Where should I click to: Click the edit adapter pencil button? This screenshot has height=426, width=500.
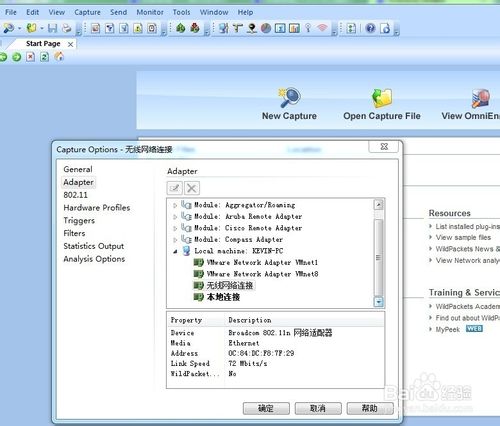(175, 188)
